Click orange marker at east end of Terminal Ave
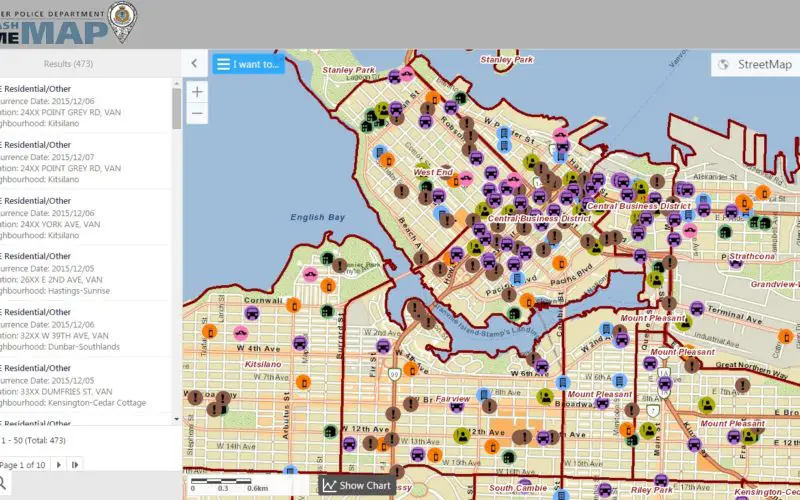 (786, 336)
